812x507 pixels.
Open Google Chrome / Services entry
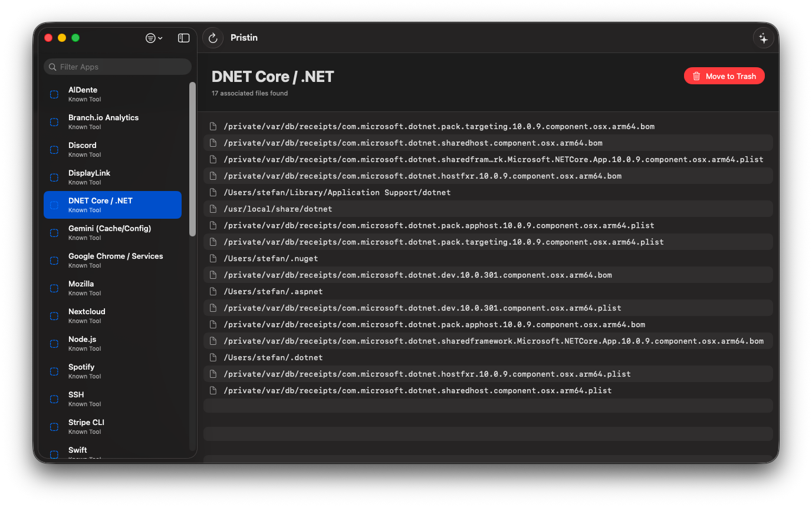(113, 261)
